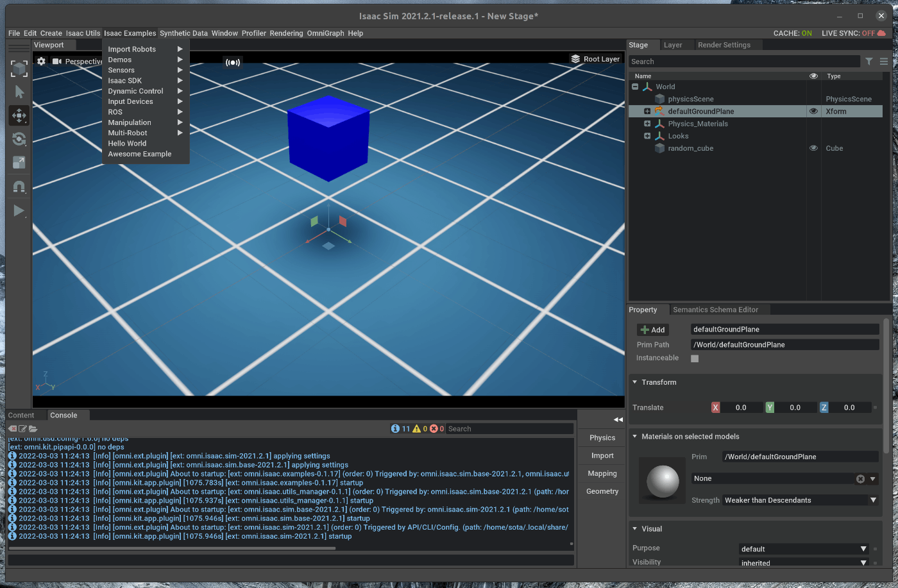Collapse Materials on selected models section

coord(635,437)
